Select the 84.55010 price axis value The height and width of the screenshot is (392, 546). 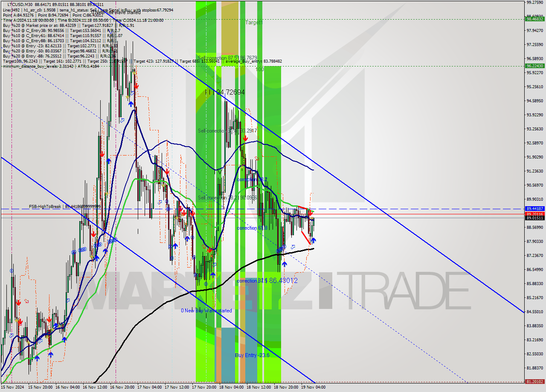click(x=535, y=311)
